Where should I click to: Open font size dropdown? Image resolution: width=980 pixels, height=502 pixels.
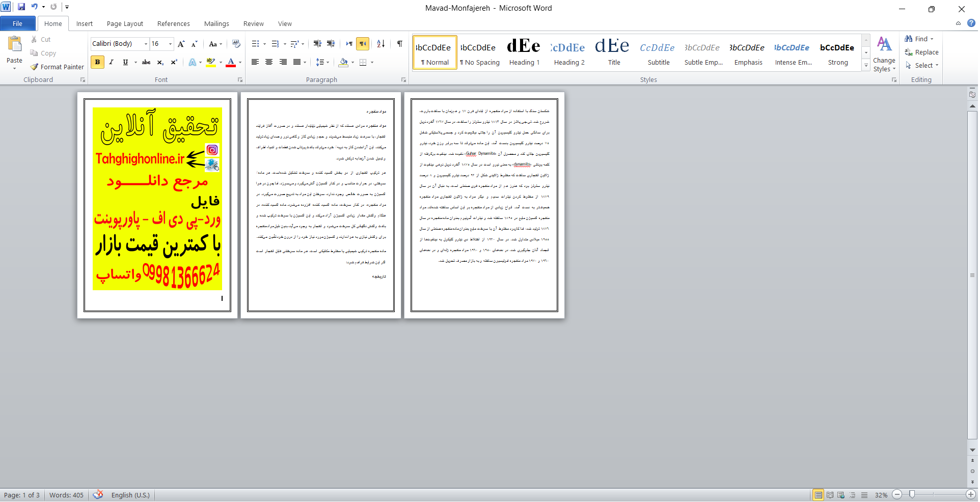click(x=170, y=44)
